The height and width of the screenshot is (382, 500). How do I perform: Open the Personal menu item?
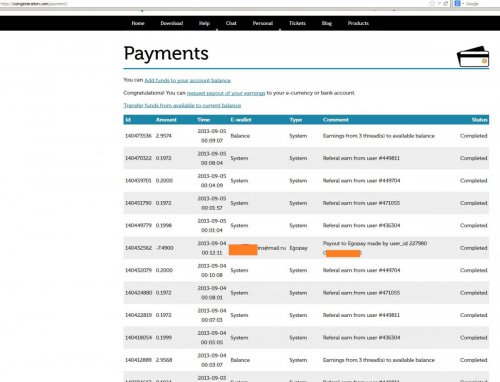tap(263, 23)
